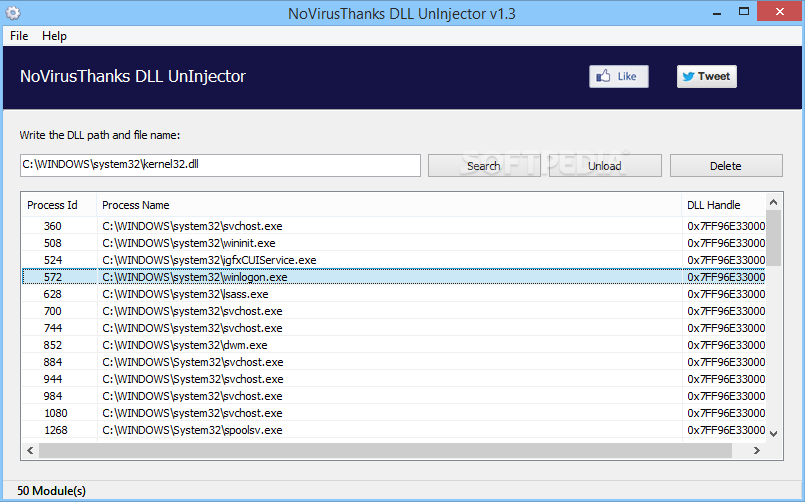Click the vertical scrollbar thumb
Image resolution: width=805 pixels, height=502 pixels.
click(x=774, y=238)
